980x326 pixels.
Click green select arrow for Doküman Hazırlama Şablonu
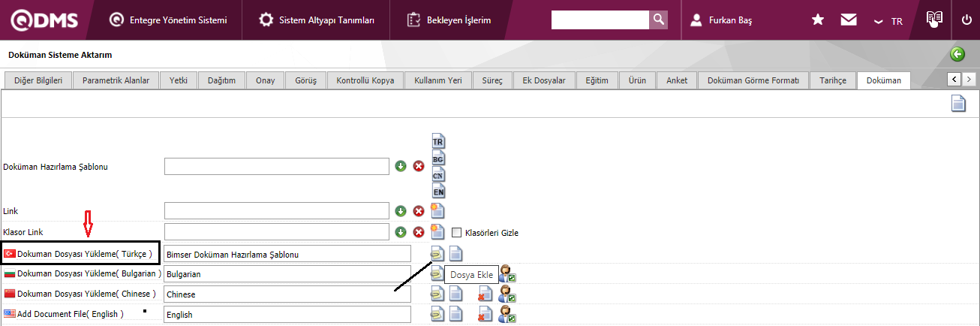tap(401, 166)
